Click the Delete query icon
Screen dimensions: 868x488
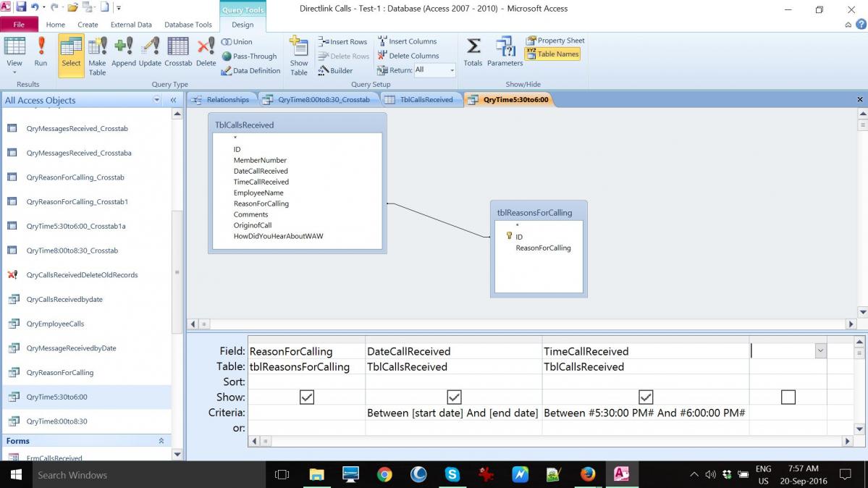[x=206, y=53]
